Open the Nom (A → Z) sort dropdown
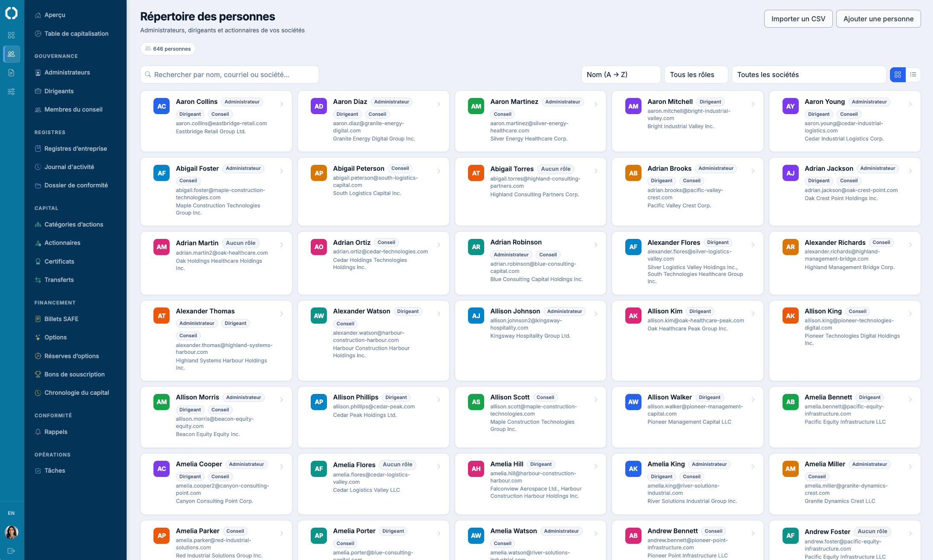Viewport: 933px width, 560px height. [621, 75]
